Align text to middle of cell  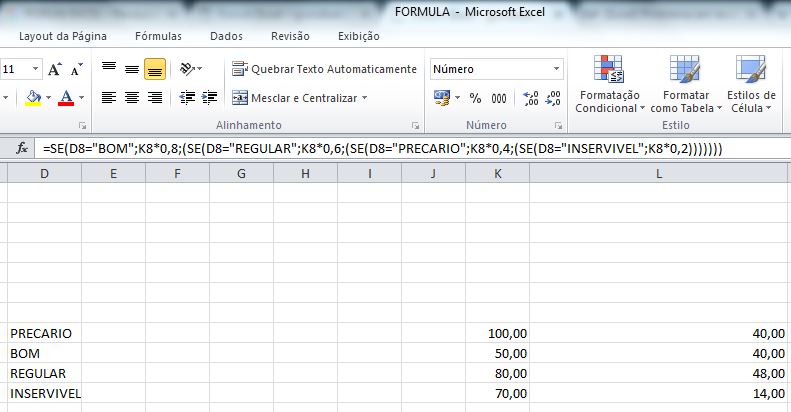click(x=132, y=69)
